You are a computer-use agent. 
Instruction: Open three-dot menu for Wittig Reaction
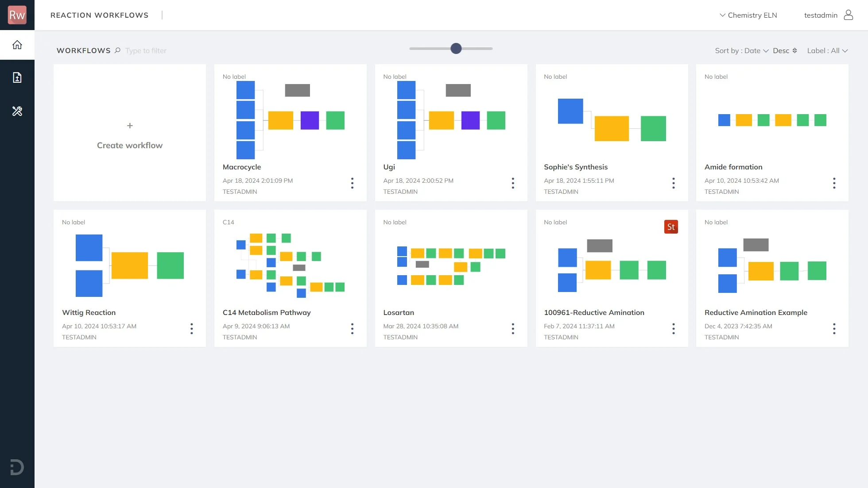pos(191,329)
